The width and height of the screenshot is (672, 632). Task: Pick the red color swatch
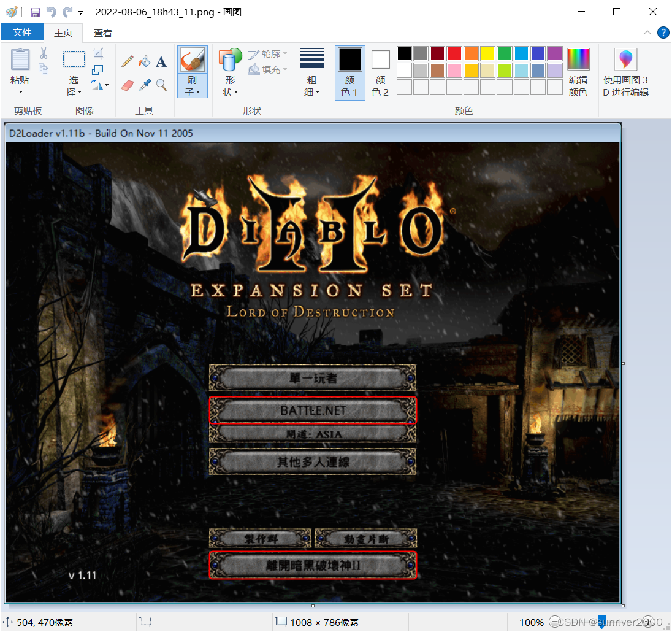click(x=454, y=53)
